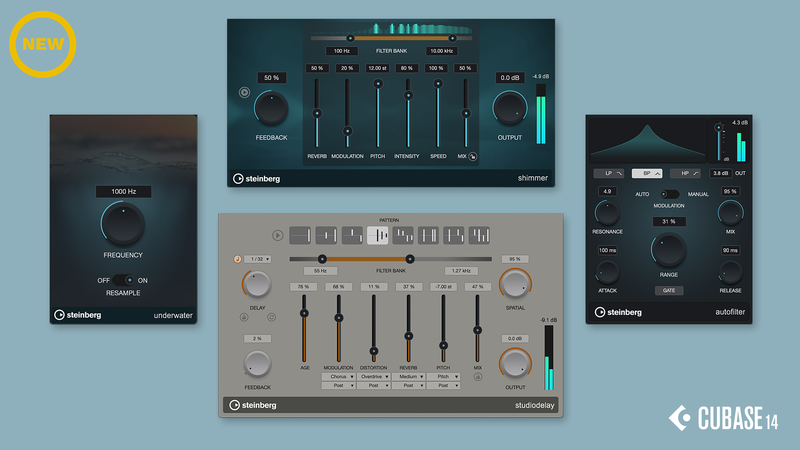Click the shimmer 12.00 st pitch field

[378, 68]
